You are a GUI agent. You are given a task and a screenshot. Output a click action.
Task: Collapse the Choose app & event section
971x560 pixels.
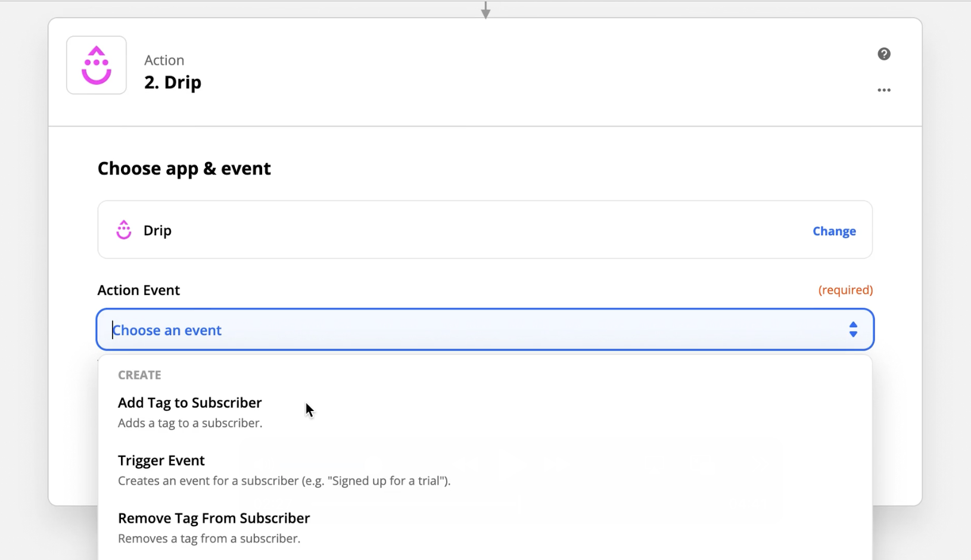pyautogui.click(x=184, y=169)
